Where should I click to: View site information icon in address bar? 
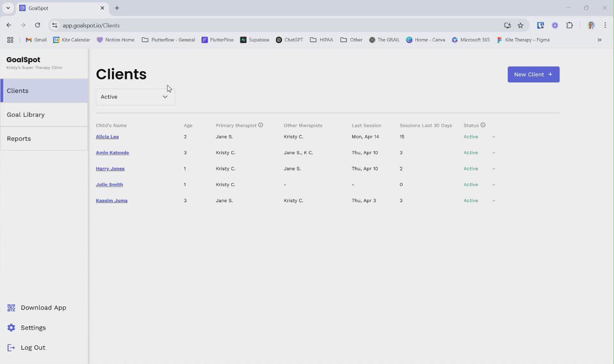click(55, 25)
